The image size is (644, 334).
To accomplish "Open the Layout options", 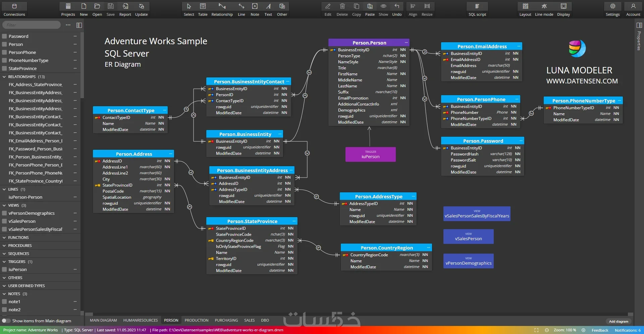I will [525, 9].
